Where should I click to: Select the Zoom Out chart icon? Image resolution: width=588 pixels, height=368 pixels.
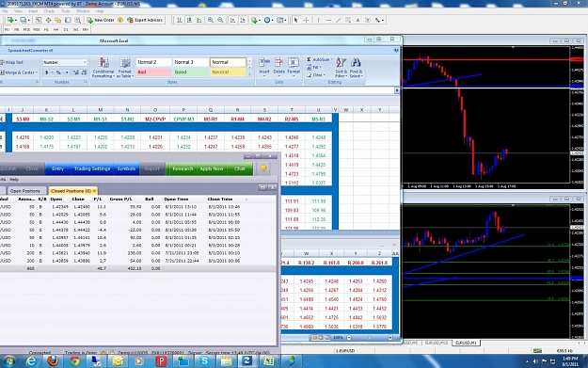(x=220, y=20)
